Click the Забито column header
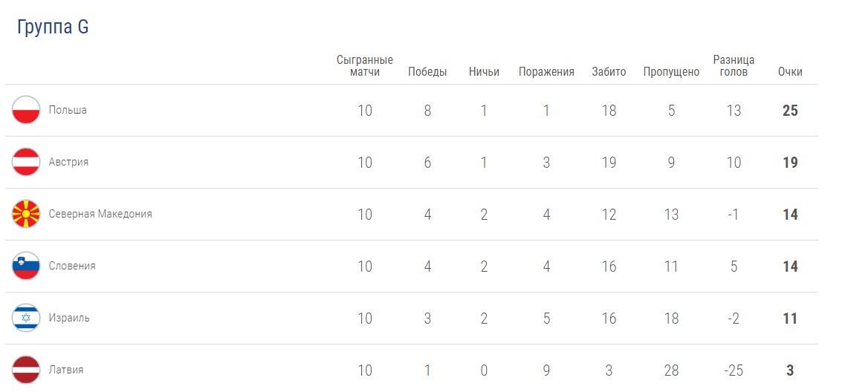868x392 pixels. coord(609,72)
